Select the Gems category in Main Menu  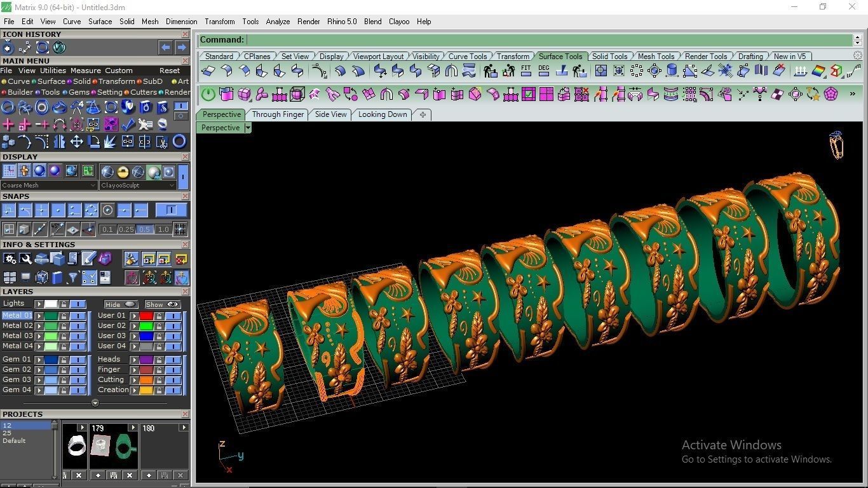79,92
